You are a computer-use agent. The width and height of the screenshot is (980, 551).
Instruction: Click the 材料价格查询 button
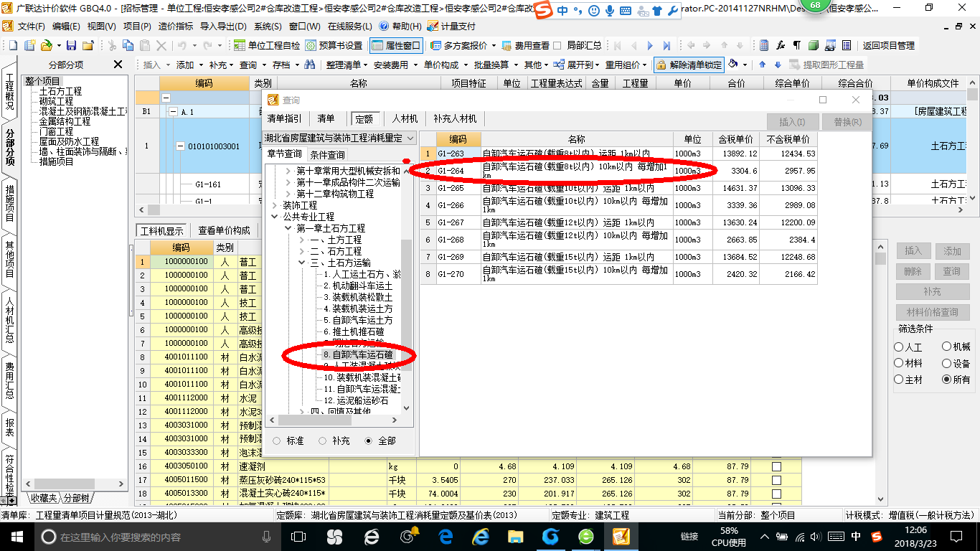click(x=933, y=312)
